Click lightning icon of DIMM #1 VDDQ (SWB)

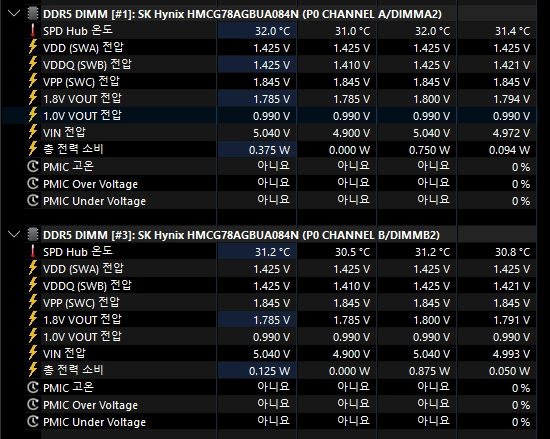point(33,65)
